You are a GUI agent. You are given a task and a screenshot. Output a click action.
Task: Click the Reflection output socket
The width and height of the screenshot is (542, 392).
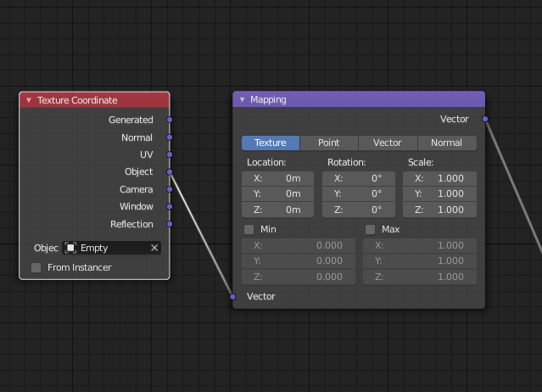click(170, 224)
